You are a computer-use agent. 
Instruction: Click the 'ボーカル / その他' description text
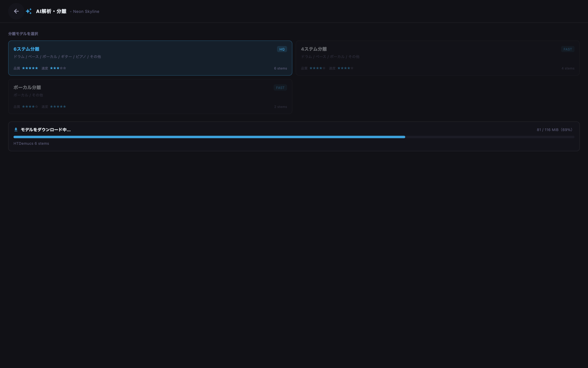click(28, 95)
